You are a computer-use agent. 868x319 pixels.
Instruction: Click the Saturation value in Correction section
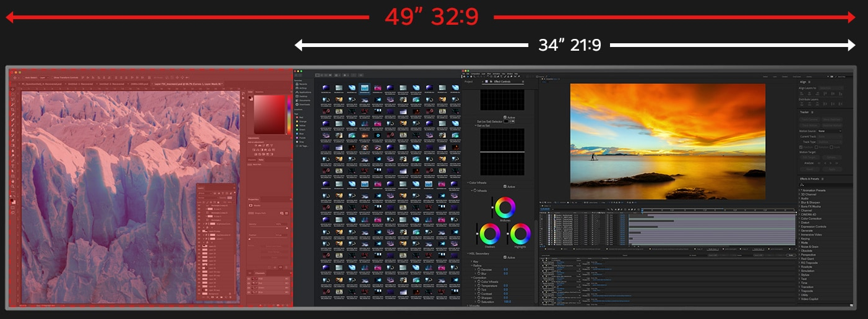pyautogui.click(x=507, y=302)
